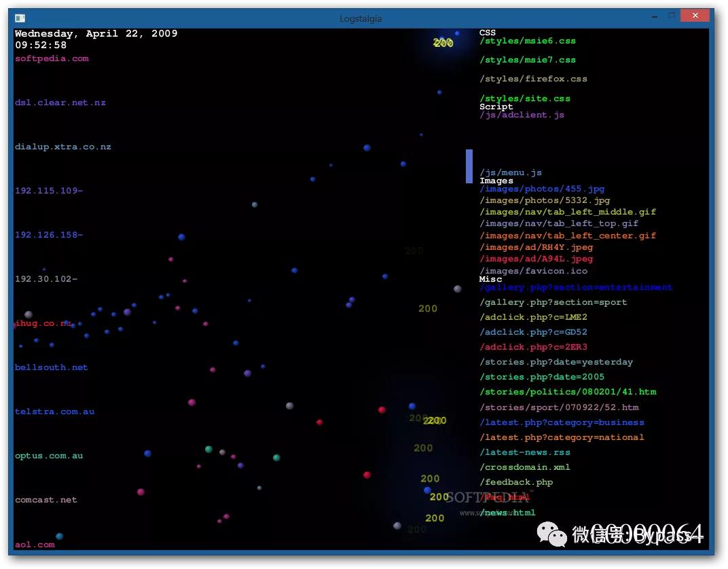Click the path '/images/ad/RH4Y.jpeg'

[x=536, y=247]
